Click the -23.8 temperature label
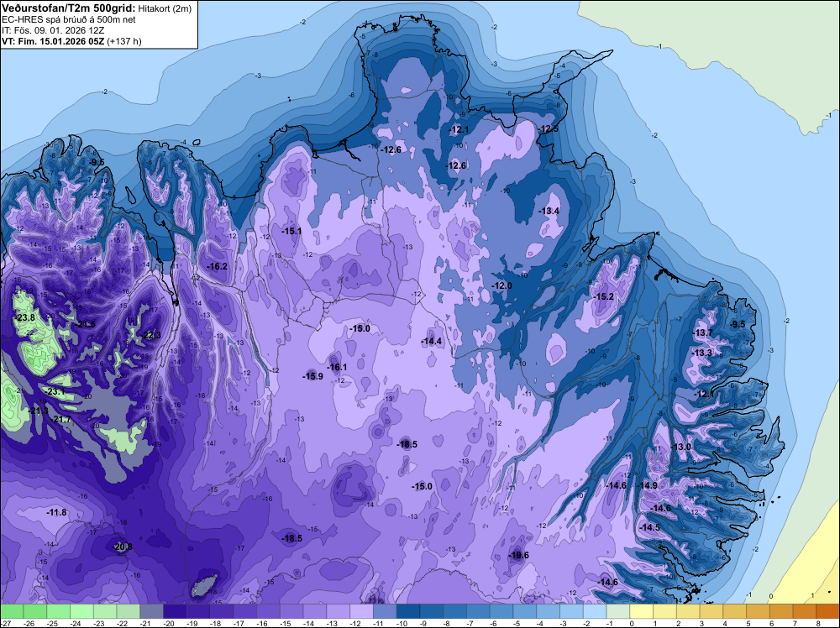 pyautogui.click(x=25, y=317)
